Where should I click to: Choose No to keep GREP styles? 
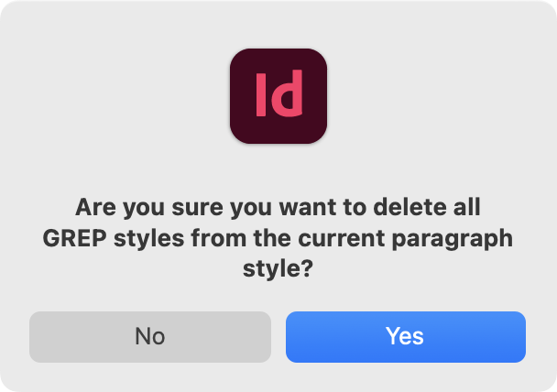(x=149, y=336)
